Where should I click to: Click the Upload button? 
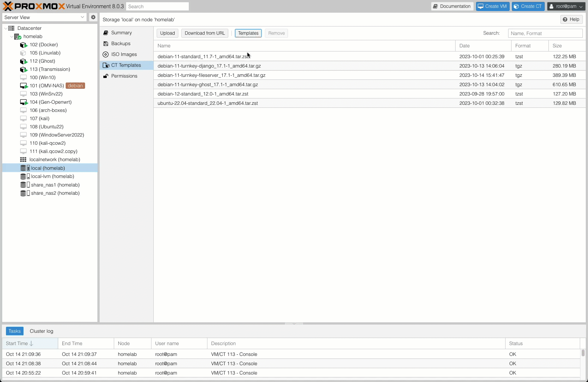coord(168,33)
